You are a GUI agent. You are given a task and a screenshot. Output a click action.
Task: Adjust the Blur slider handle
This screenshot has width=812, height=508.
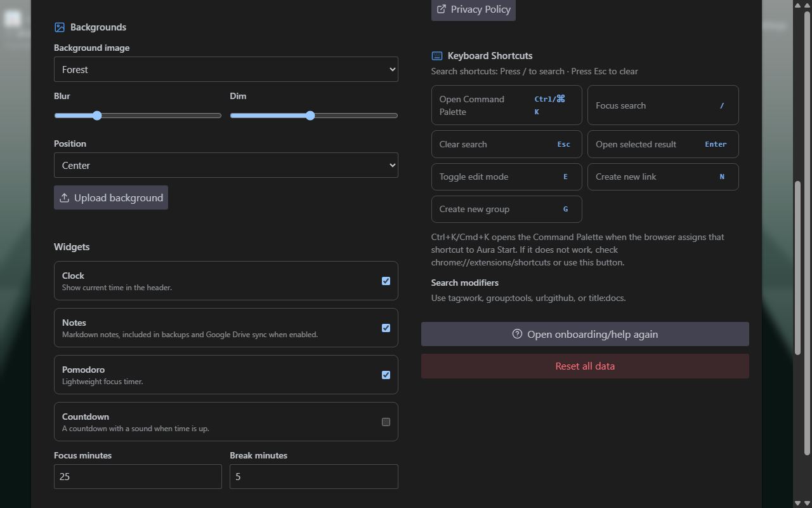97,116
